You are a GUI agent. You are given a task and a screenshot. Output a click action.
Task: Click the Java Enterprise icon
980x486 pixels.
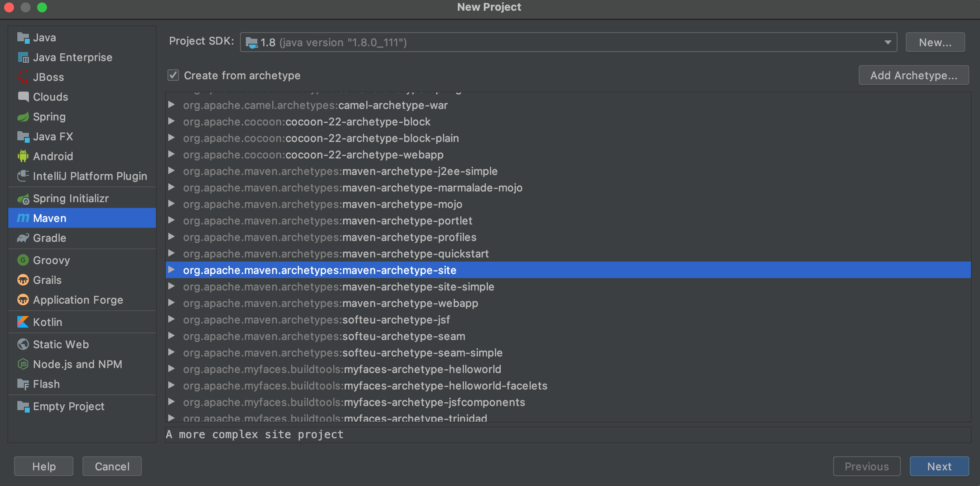(x=23, y=57)
